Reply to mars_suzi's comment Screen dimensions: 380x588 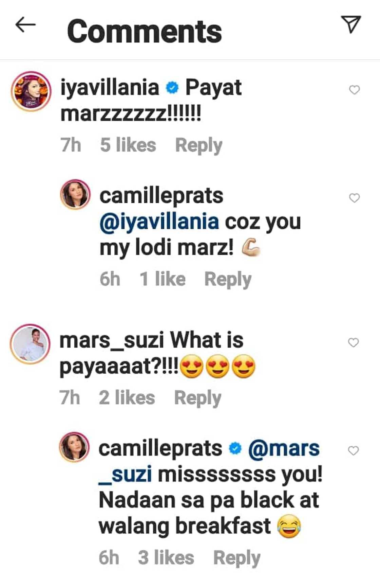[197, 398]
